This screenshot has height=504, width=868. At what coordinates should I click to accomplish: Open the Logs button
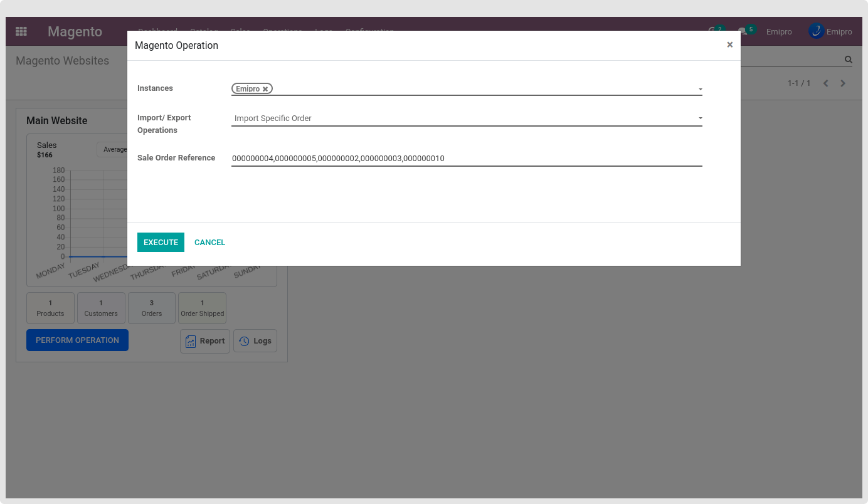[255, 341]
